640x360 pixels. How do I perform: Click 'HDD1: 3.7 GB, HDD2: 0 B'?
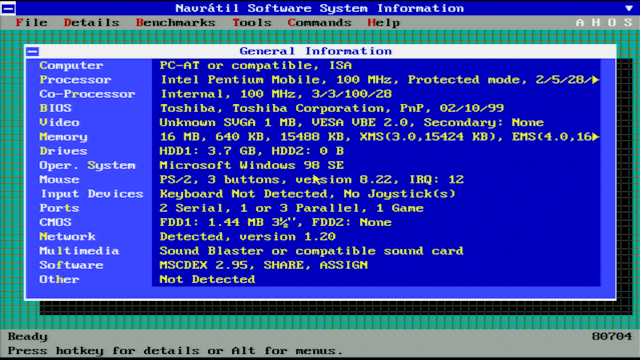[x=251, y=151]
